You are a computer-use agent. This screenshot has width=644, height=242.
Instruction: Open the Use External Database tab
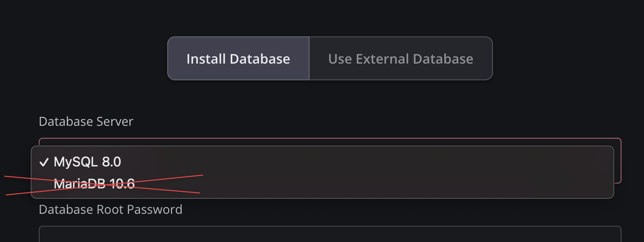pos(401,59)
